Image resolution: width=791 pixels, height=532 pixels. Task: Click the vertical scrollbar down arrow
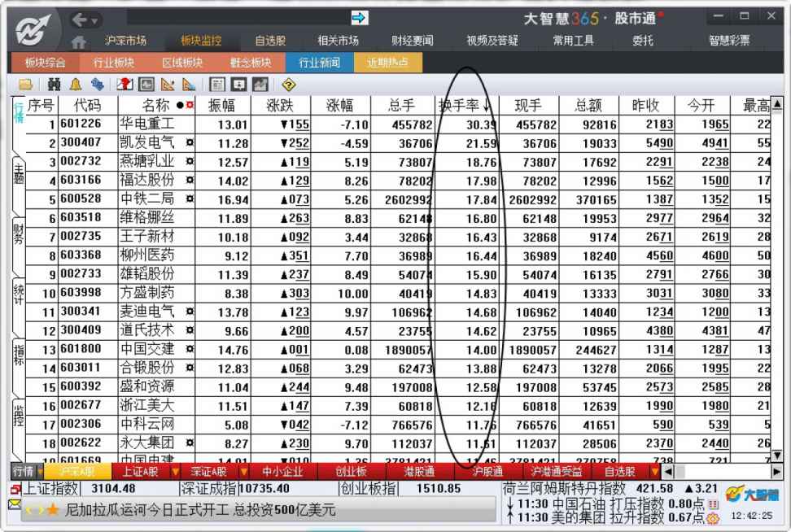coord(777,456)
